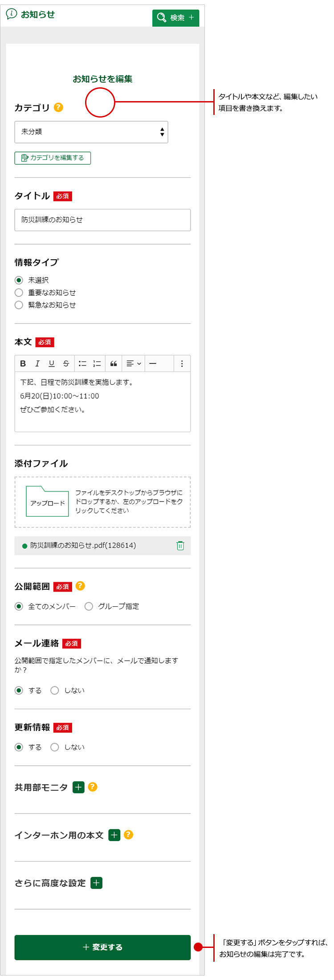
Task: Expand the さらに高度な設定 section
Action: [x=96, y=883]
